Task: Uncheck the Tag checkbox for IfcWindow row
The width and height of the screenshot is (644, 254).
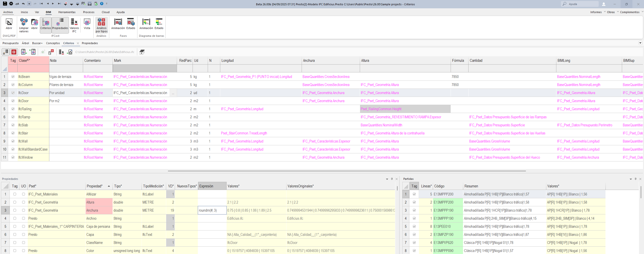Action: (x=13, y=157)
